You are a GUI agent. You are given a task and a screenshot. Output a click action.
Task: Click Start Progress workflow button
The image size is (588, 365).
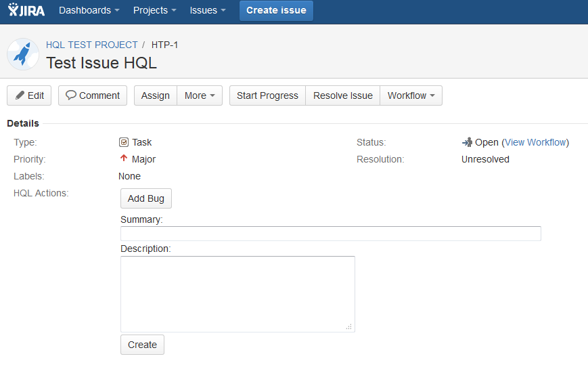(267, 95)
